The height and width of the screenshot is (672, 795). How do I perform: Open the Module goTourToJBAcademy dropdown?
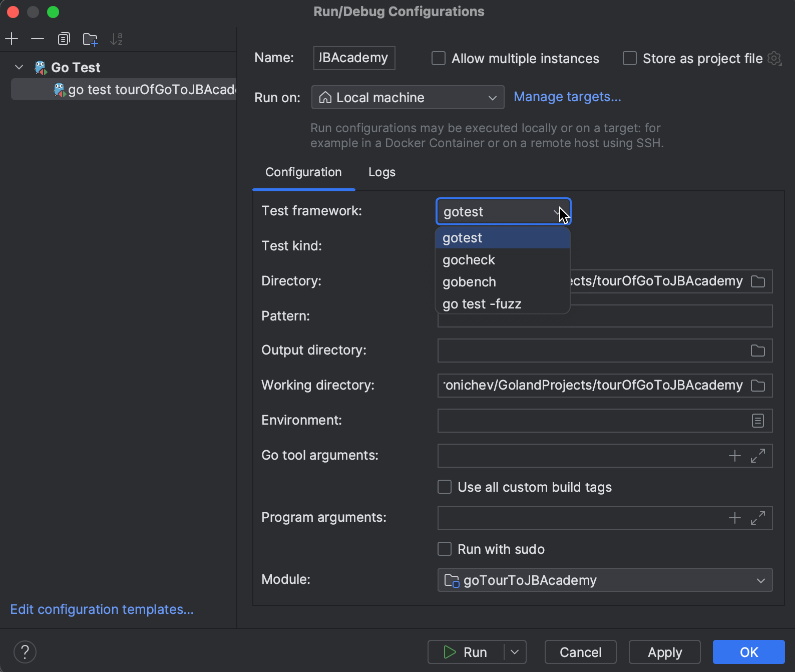coord(605,580)
